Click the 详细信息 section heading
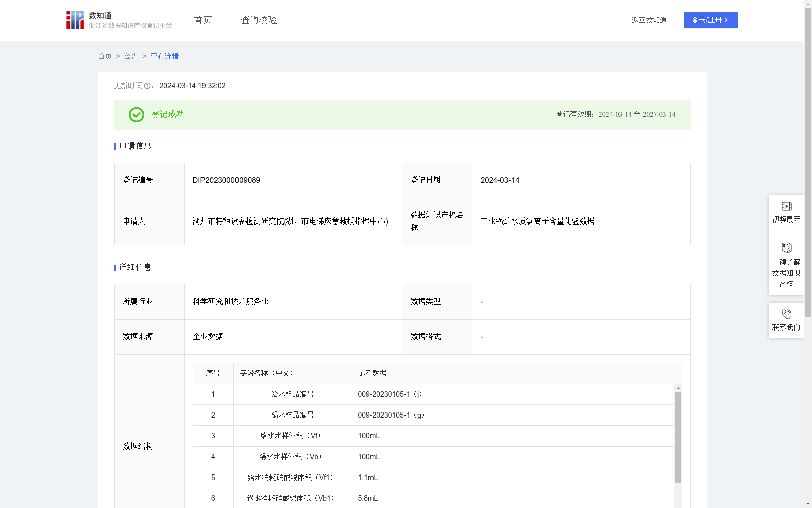Viewport: 812px width, 508px height. 136,268
